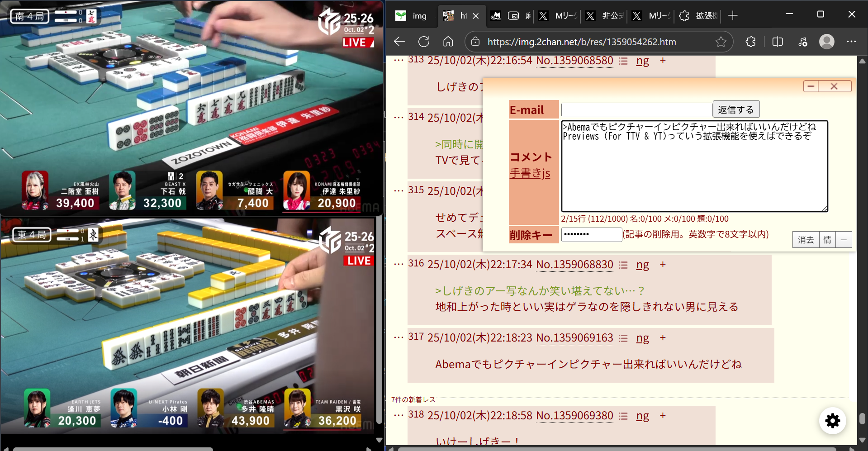Go to the browser home page icon

[448, 42]
